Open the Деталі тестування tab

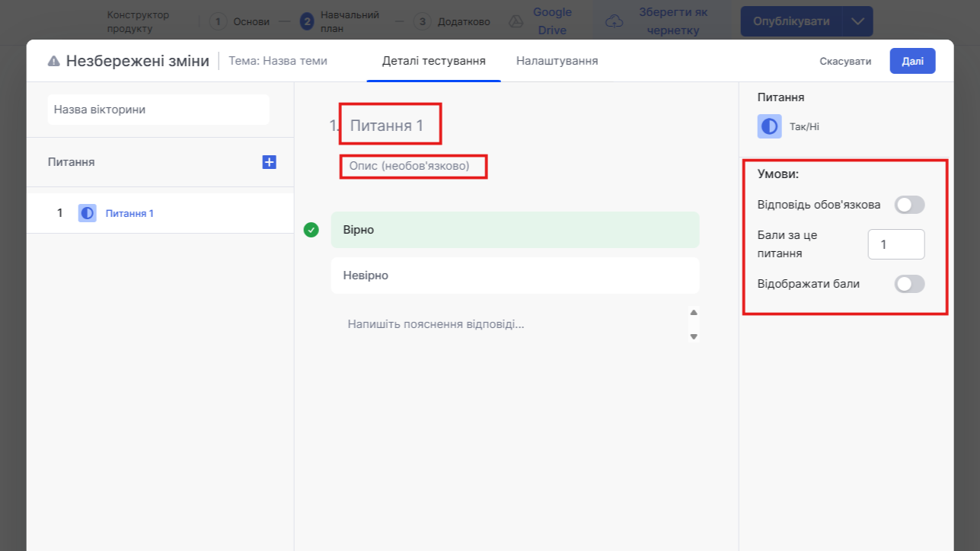[x=433, y=61]
